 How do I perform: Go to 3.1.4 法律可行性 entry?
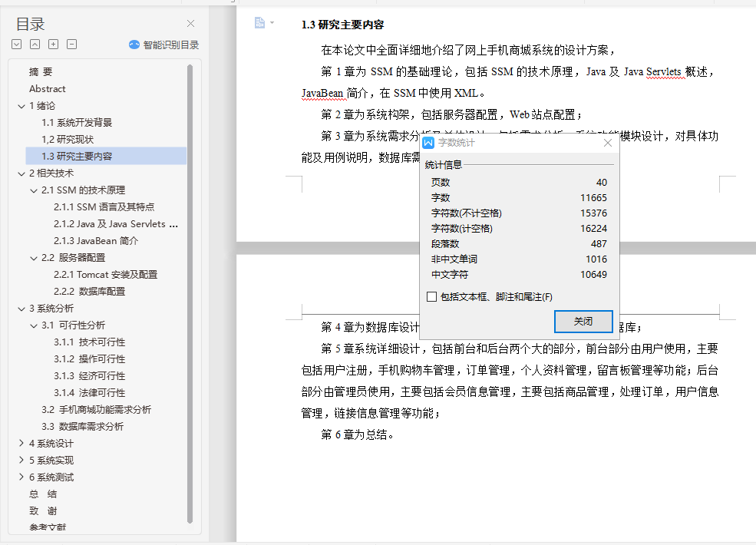click(89, 392)
